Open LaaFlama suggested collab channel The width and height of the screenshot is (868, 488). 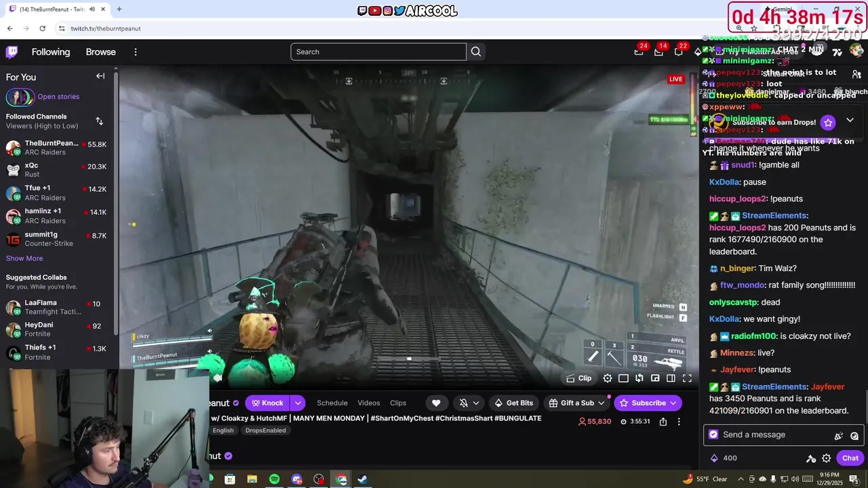coord(56,307)
